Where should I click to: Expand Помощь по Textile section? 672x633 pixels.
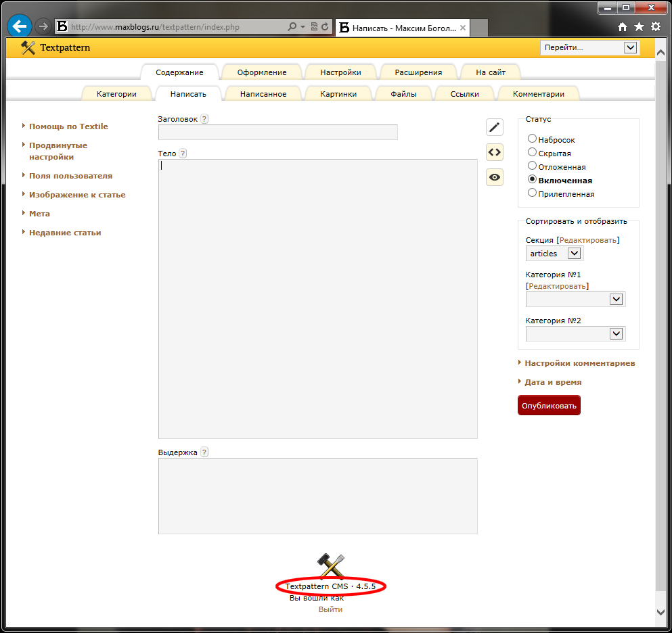[x=68, y=126]
